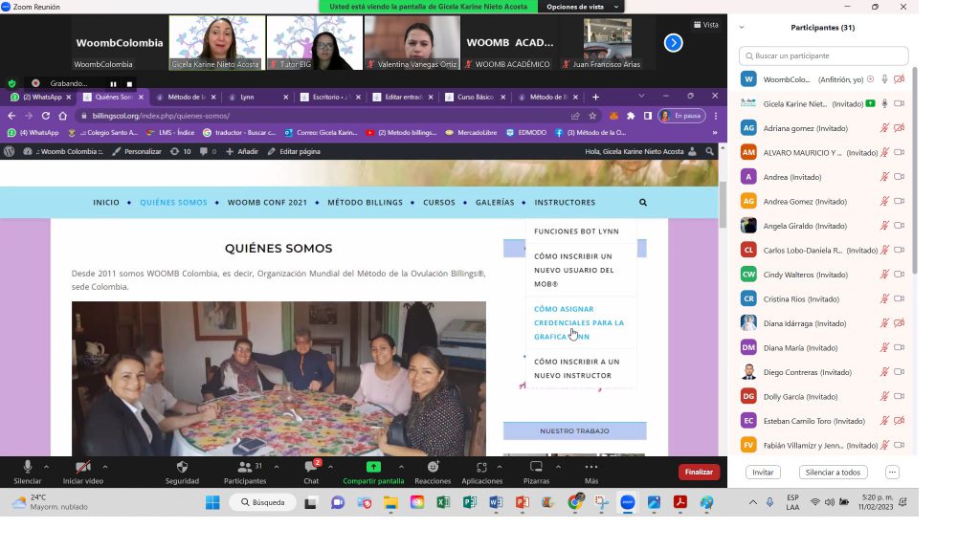Screen dimensions: 980x551
Task: Switch to Curso Básico browser tab
Action: [x=475, y=97]
